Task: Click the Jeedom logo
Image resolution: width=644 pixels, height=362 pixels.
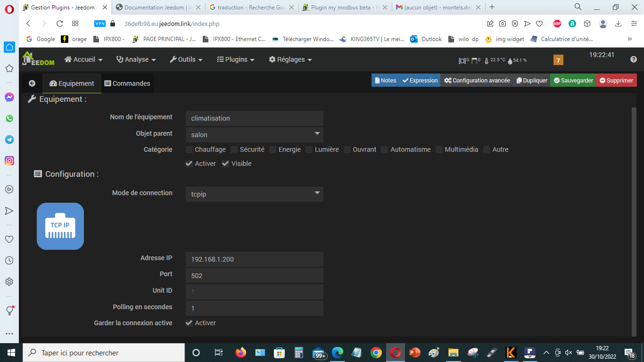Action: [x=38, y=59]
